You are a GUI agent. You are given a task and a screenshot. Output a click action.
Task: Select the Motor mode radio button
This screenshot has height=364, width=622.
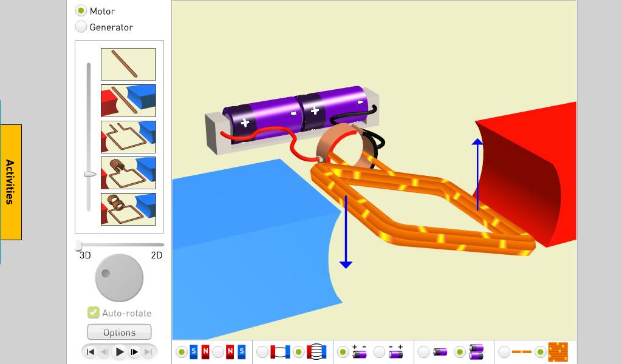coord(81,11)
